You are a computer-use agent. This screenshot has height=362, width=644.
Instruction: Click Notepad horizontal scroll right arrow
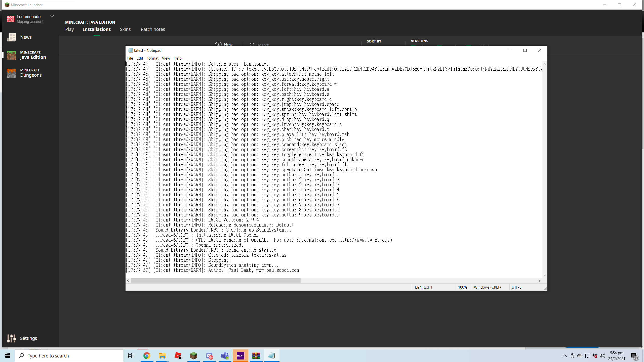coord(539,281)
